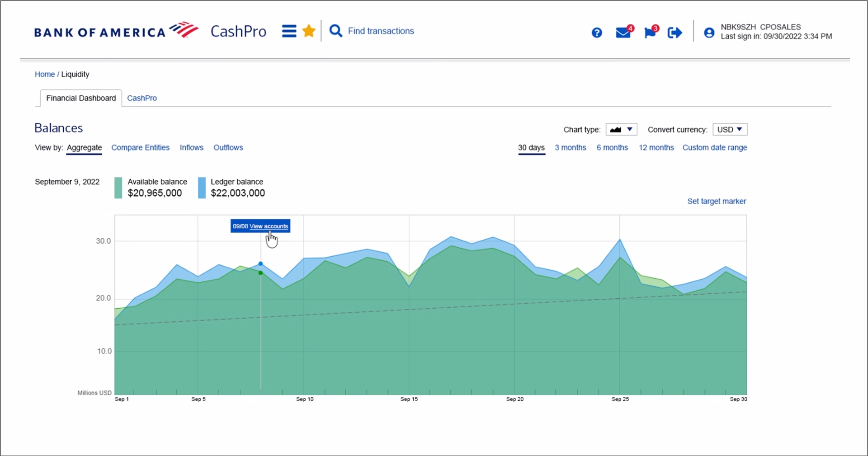Open the Chart type dropdown

tap(621, 129)
